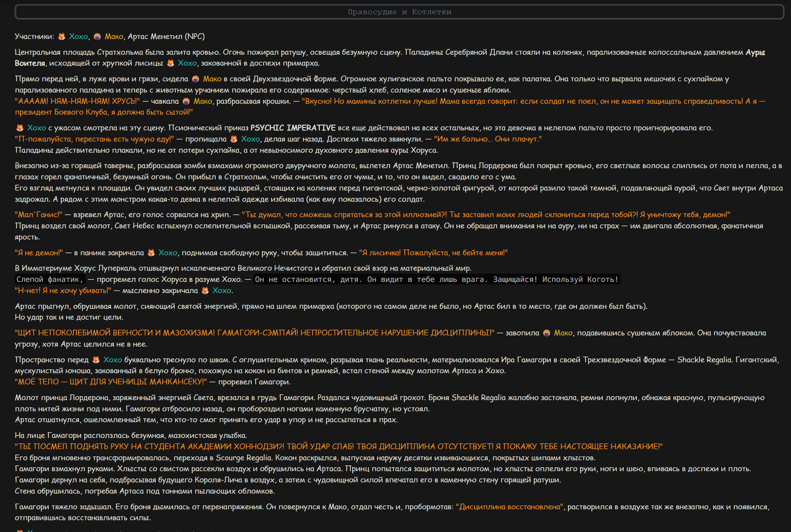This screenshot has height=532, width=791.
Task: Open the Хохо link after "Пространство перед"
Action: [112, 360]
